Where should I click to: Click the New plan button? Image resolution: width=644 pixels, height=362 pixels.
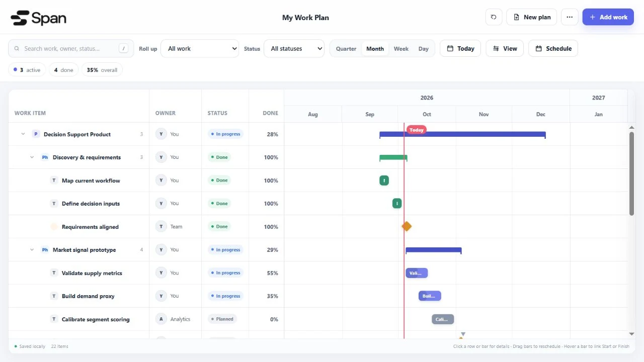(x=532, y=17)
